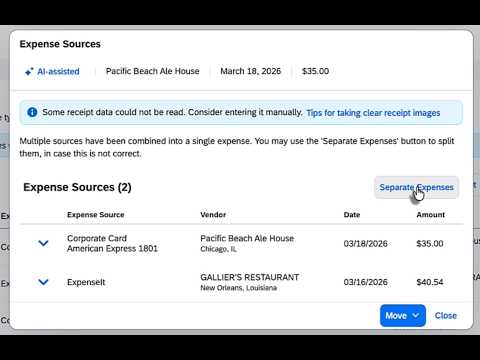Click the $35.00 amount in Corporate Card row
480x360 pixels.
point(430,244)
